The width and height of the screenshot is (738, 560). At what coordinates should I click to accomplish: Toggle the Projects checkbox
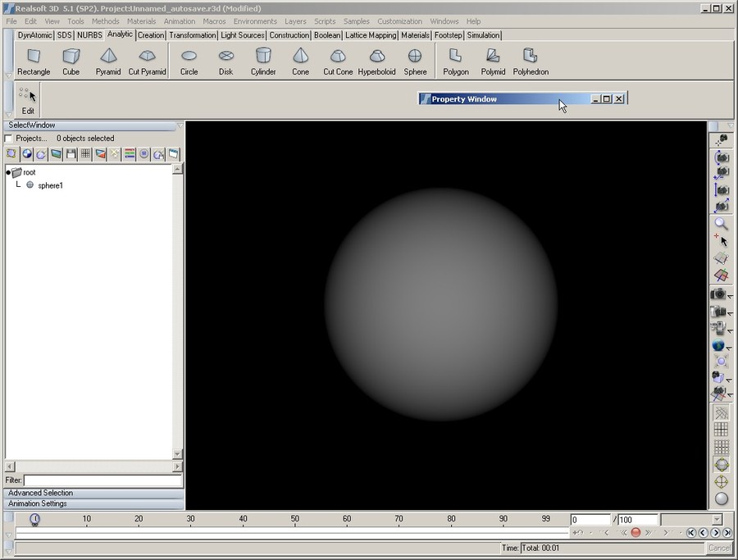tap(9, 139)
